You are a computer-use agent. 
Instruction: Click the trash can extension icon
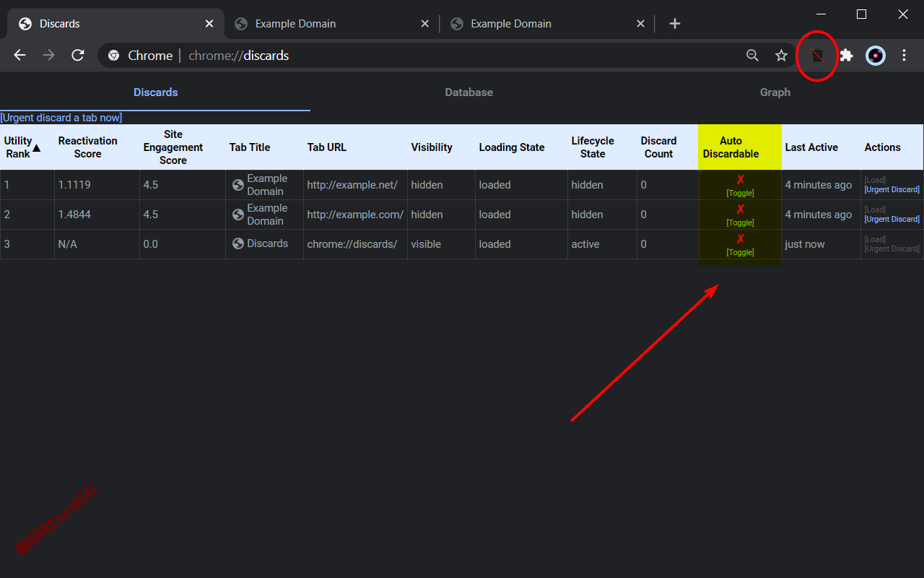pos(817,56)
